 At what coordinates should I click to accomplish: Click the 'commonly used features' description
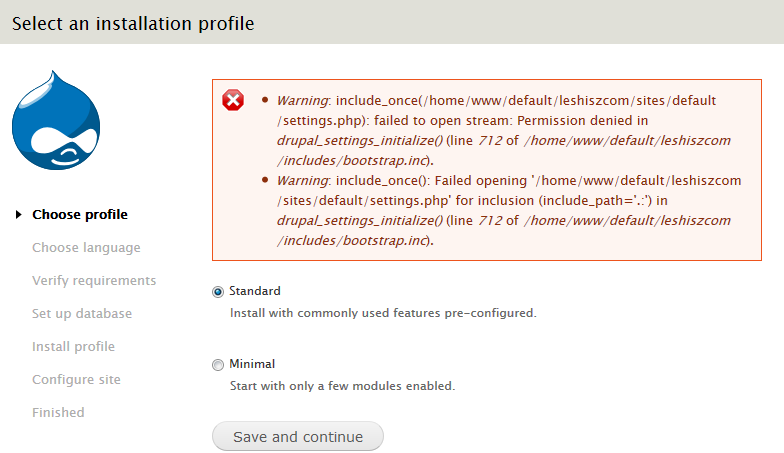click(383, 313)
